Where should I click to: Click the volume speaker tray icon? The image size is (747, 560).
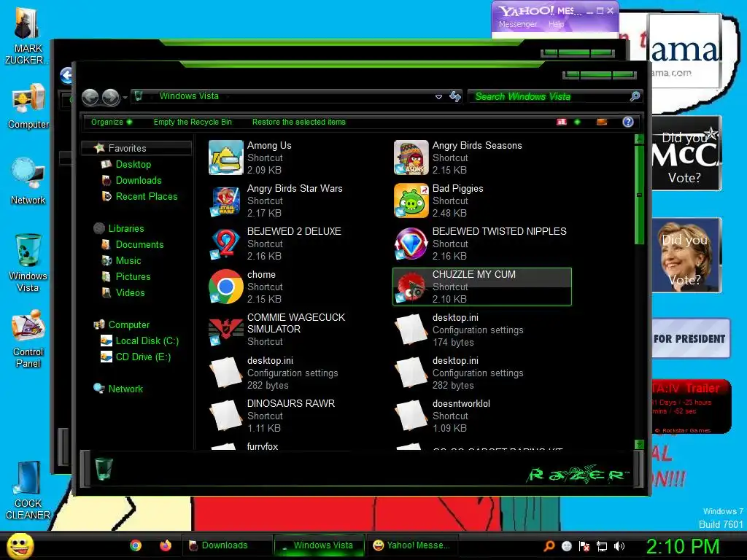coord(619,546)
